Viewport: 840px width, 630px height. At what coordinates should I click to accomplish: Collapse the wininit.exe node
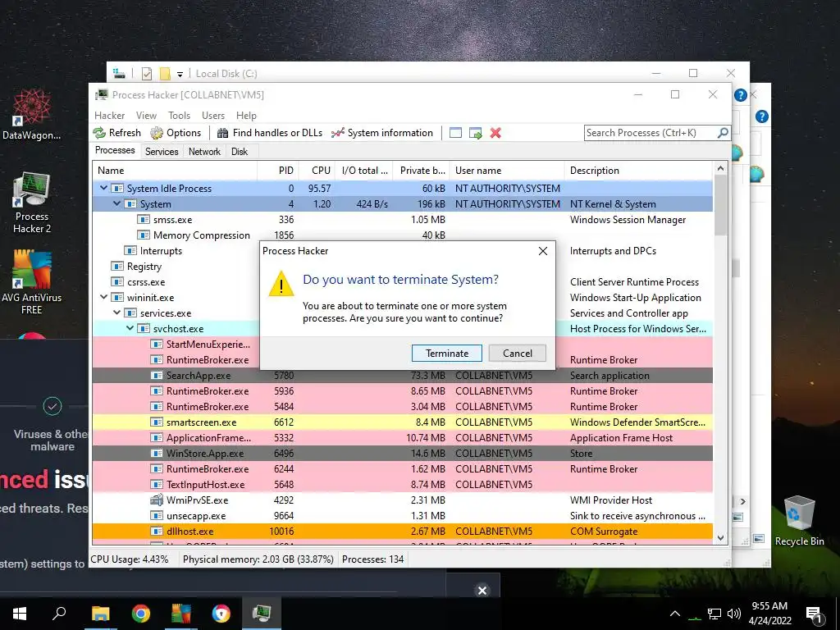click(104, 297)
